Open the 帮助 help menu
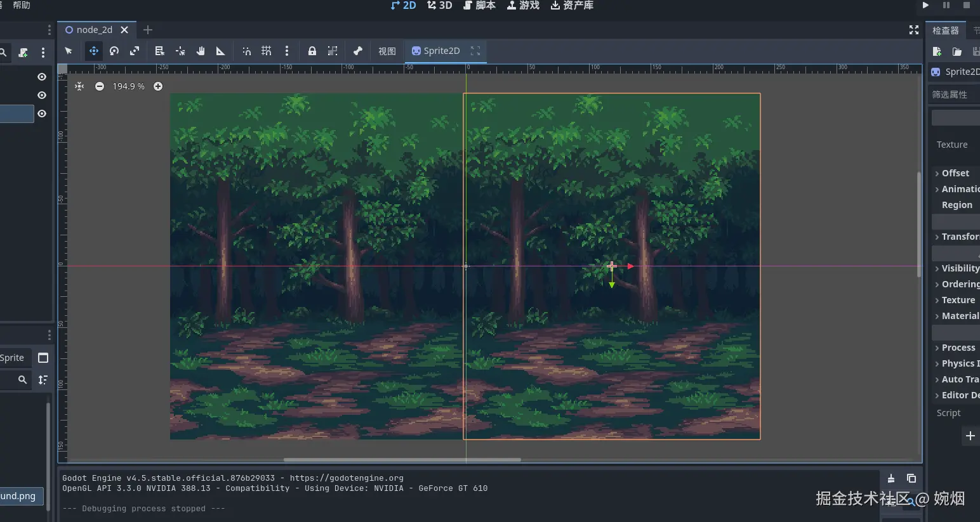This screenshot has width=980, height=522. [x=22, y=5]
